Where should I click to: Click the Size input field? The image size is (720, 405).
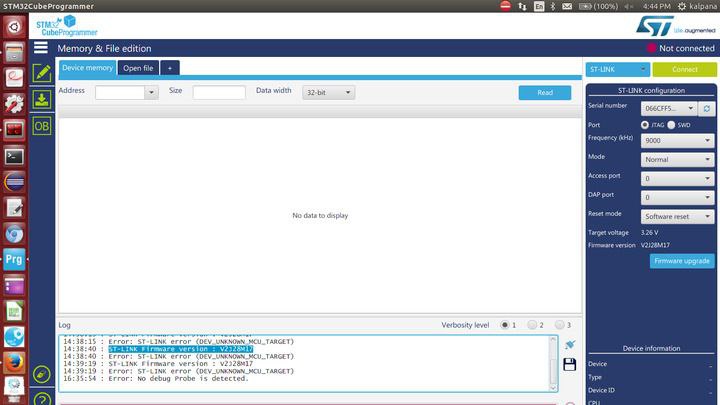point(219,92)
